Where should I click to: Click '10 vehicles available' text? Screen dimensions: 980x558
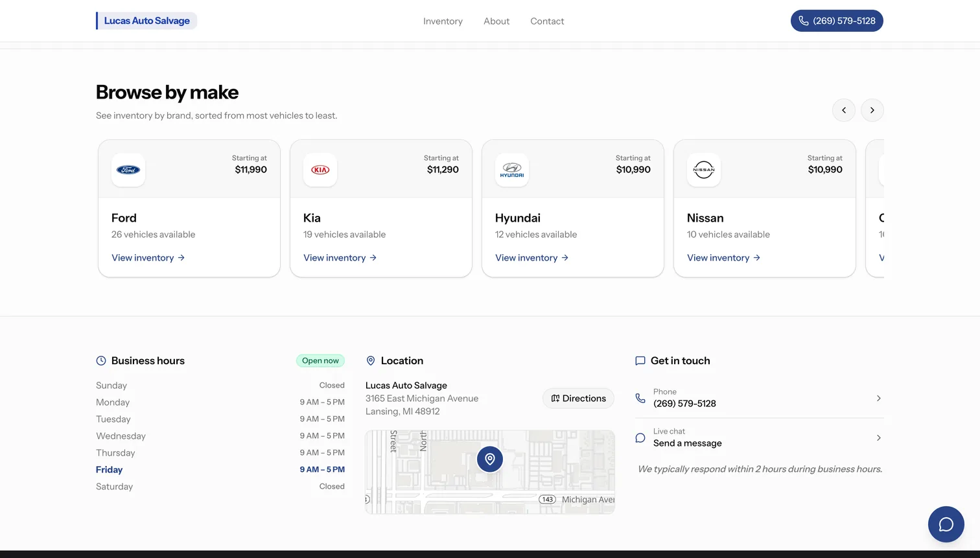729,235
